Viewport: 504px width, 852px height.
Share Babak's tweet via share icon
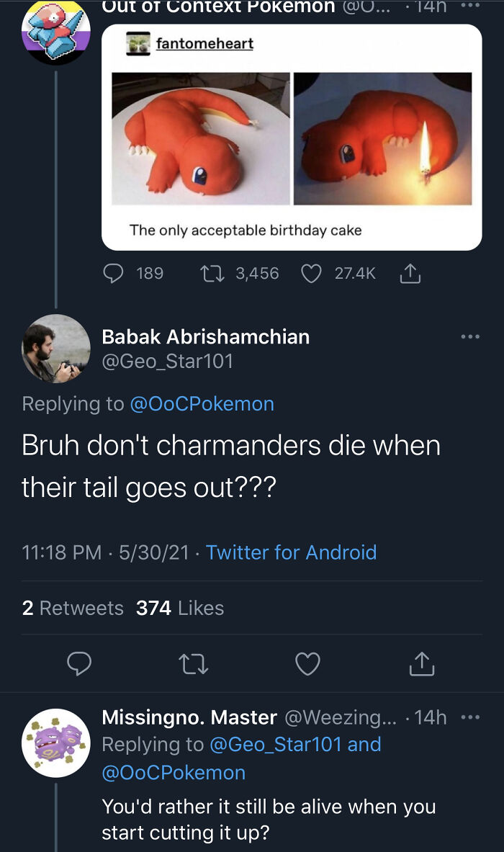tap(422, 664)
